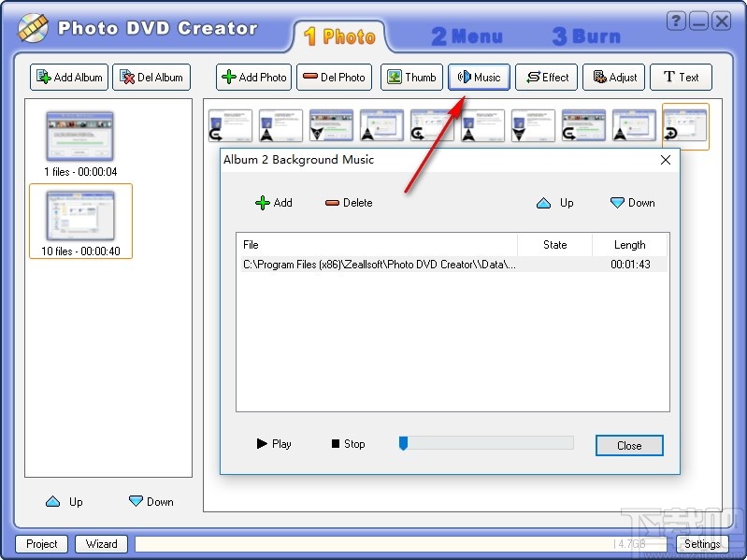Image resolution: width=747 pixels, height=560 pixels.
Task: Play the selected background music
Action: point(274,444)
